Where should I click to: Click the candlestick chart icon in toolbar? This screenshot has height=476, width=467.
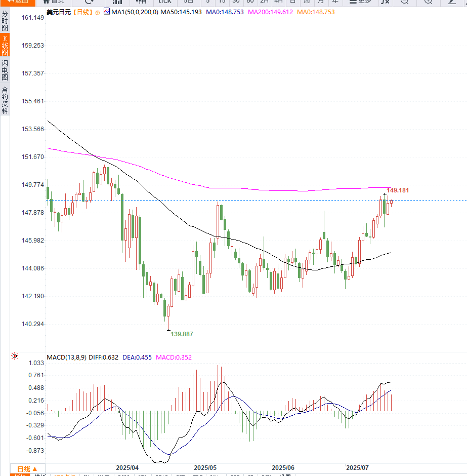coord(141,2)
